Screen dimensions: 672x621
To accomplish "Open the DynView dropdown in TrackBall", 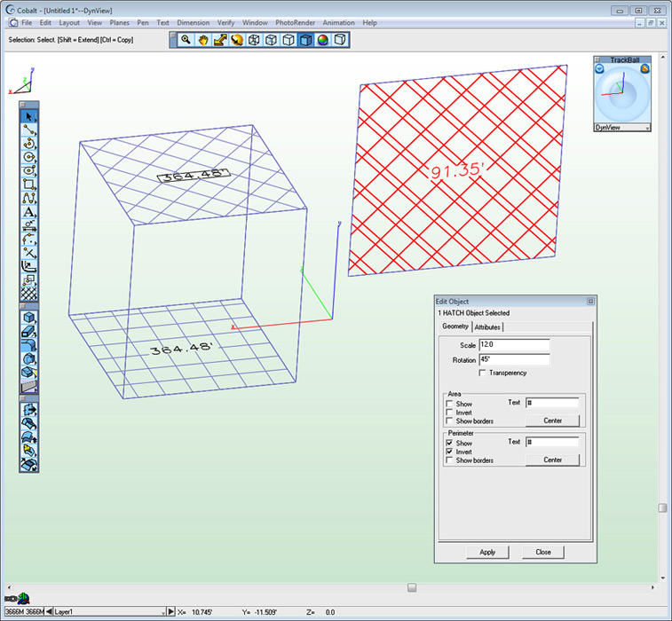I will 647,128.
